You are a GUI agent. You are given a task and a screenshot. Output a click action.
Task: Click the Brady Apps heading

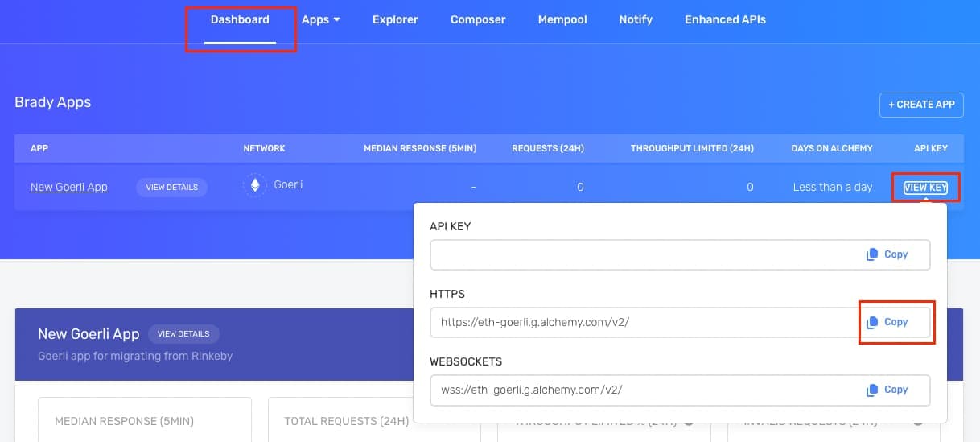click(53, 102)
